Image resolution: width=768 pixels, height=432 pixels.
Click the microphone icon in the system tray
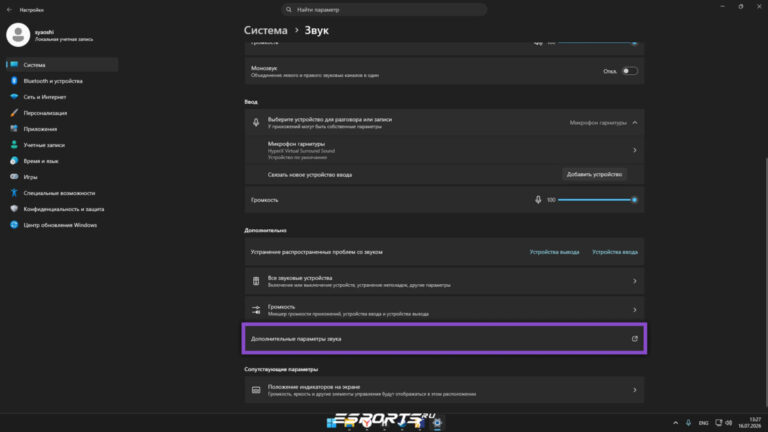coord(688,423)
